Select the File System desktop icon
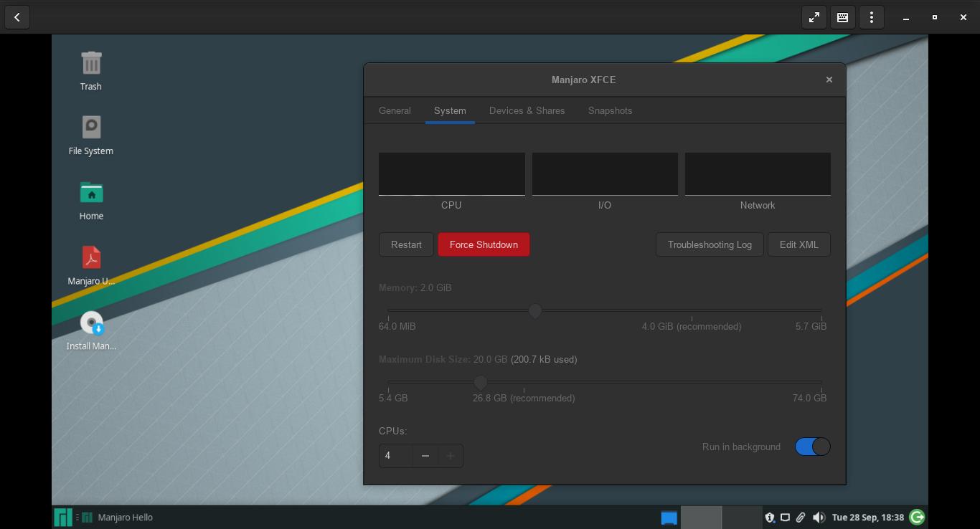This screenshot has width=980, height=529. pyautogui.click(x=91, y=135)
